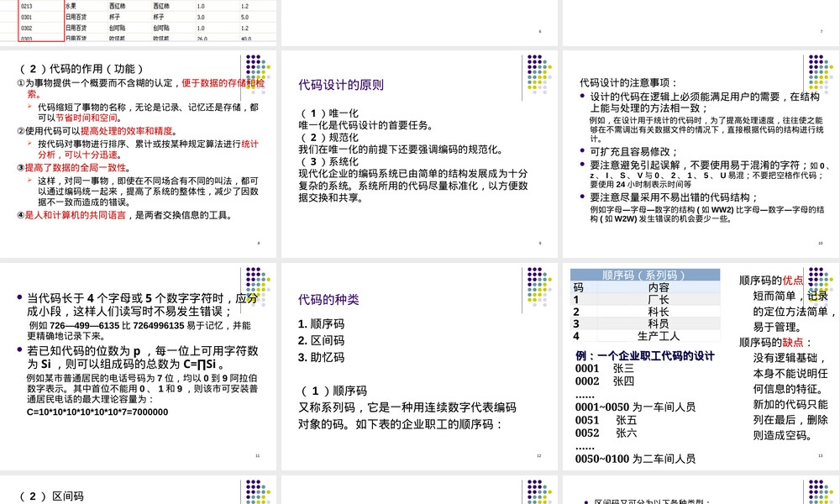Click the subheading (1)顺序码
Screen dimensions: 840x504
point(333,391)
